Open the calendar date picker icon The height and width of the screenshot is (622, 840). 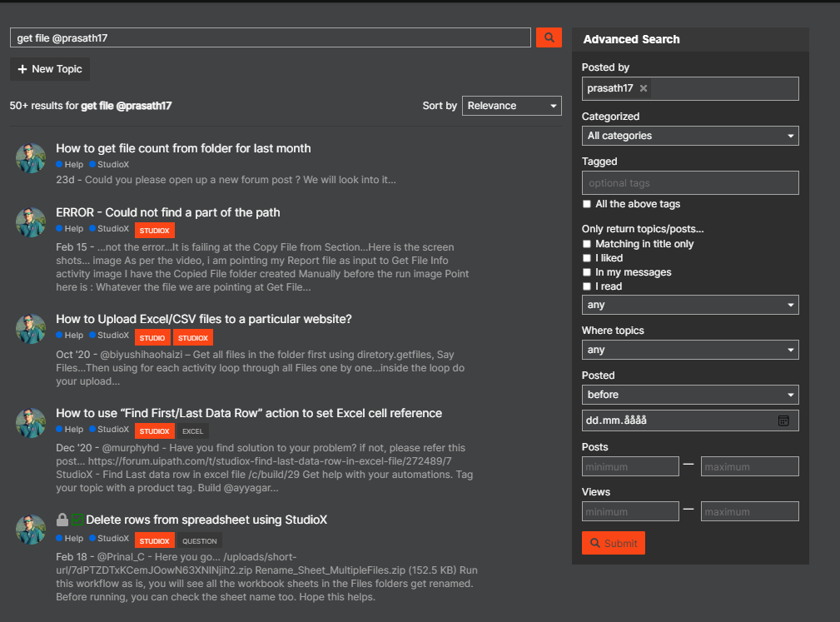783,420
